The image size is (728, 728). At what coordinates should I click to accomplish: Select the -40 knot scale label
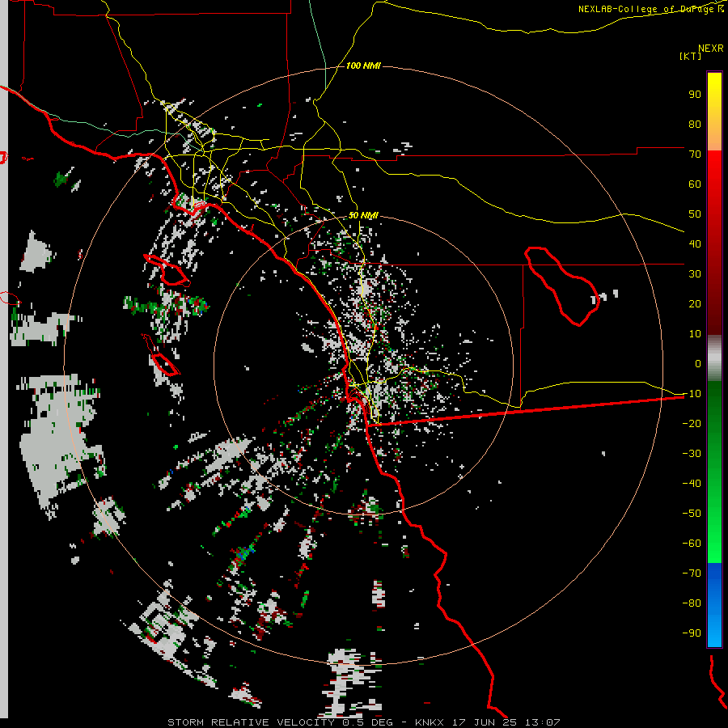(692, 484)
